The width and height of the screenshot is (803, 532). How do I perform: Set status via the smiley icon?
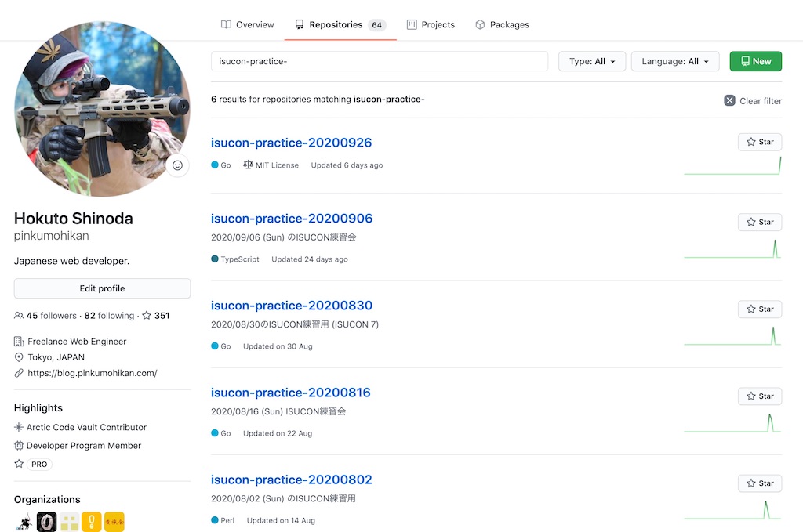178,165
